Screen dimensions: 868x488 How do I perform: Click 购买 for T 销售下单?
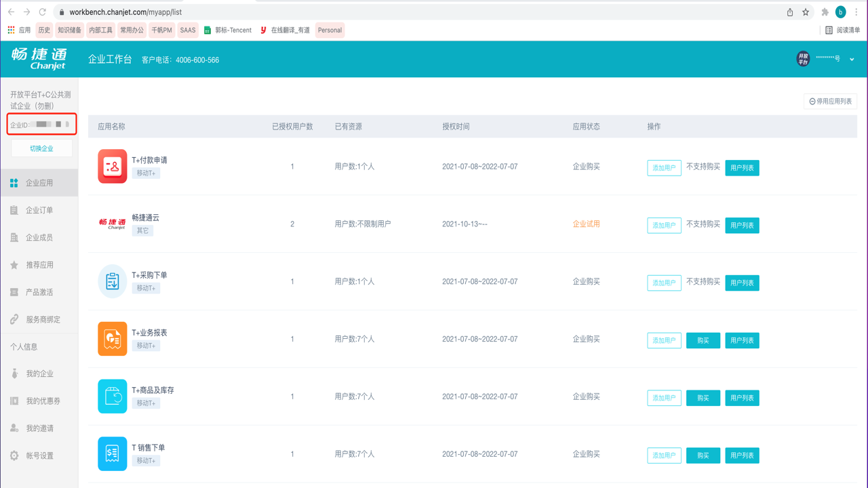pos(703,455)
